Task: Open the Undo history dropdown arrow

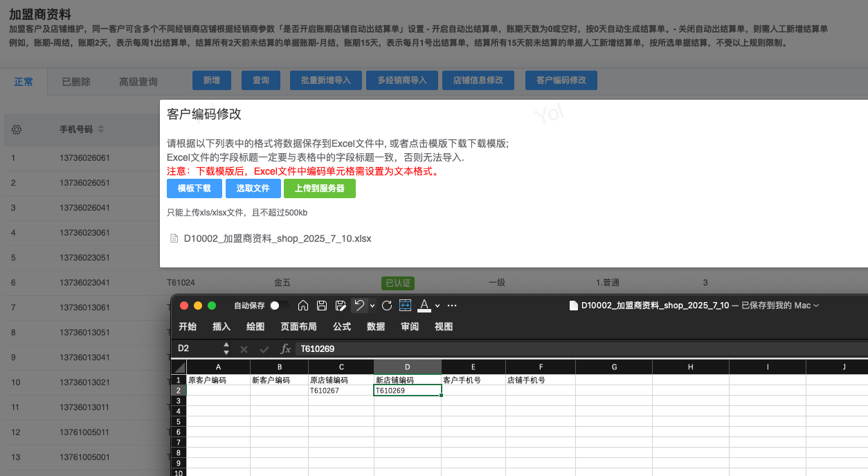Action: (x=372, y=306)
